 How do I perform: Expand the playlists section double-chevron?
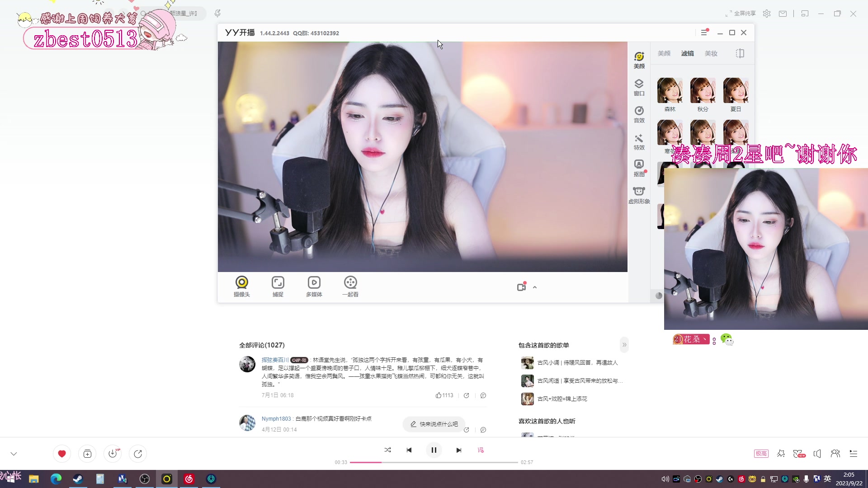[x=624, y=345]
